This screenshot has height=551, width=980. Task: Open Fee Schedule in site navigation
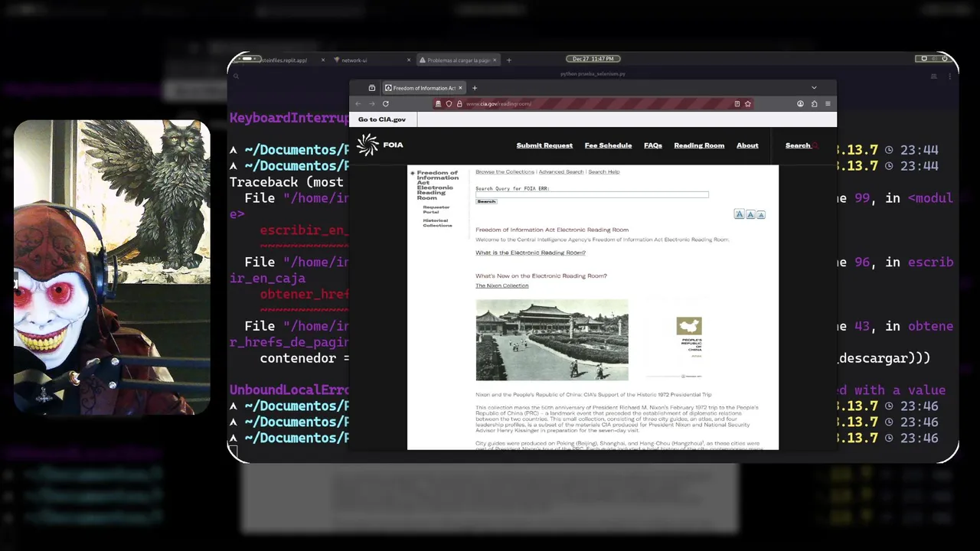608,145
